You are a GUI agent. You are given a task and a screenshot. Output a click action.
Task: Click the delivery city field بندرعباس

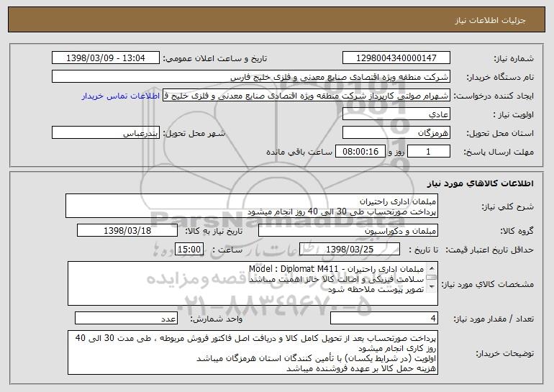(106, 132)
